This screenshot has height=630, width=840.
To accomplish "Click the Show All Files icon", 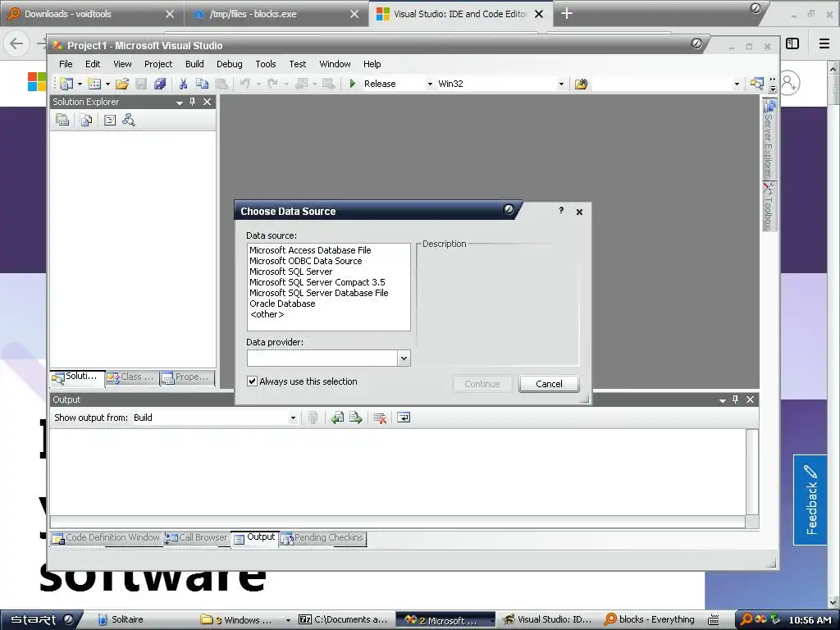I will click(85, 120).
